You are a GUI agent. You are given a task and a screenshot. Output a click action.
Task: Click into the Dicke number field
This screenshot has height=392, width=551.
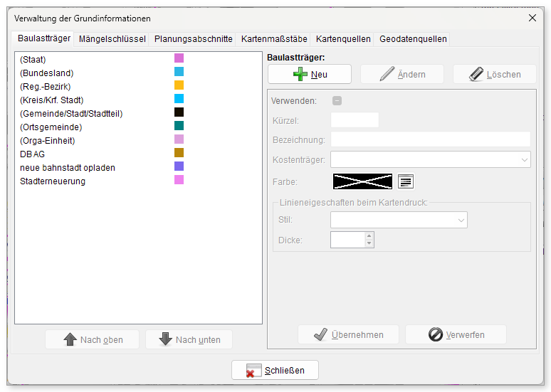click(x=348, y=240)
